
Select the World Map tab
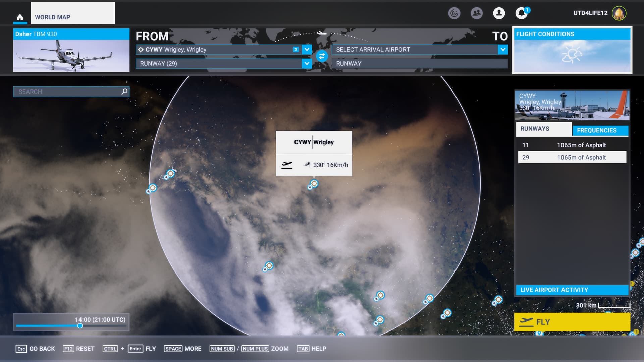pos(73,14)
